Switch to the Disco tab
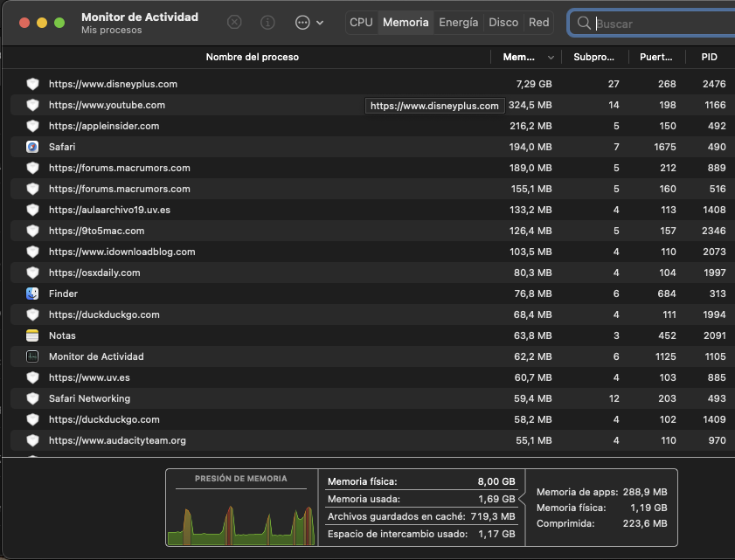The height and width of the screenshot is (560, 735). click(x=503, y=22)
